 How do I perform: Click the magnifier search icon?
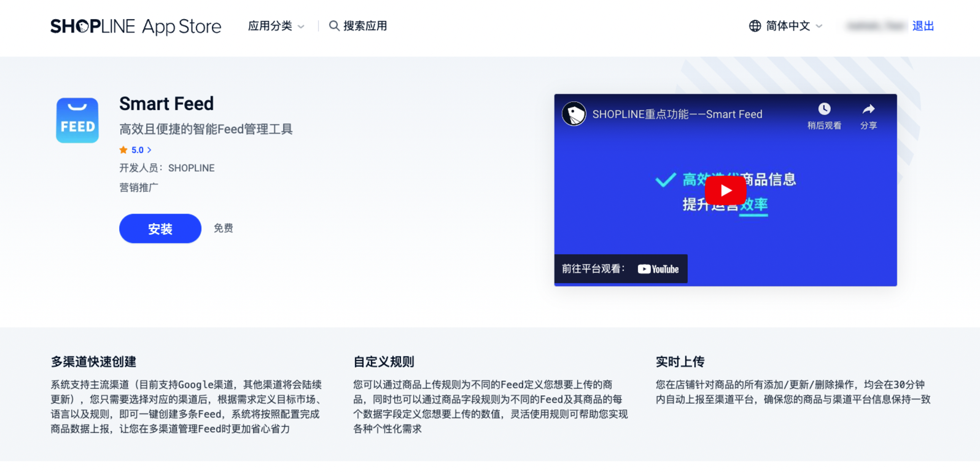[334, 26]
